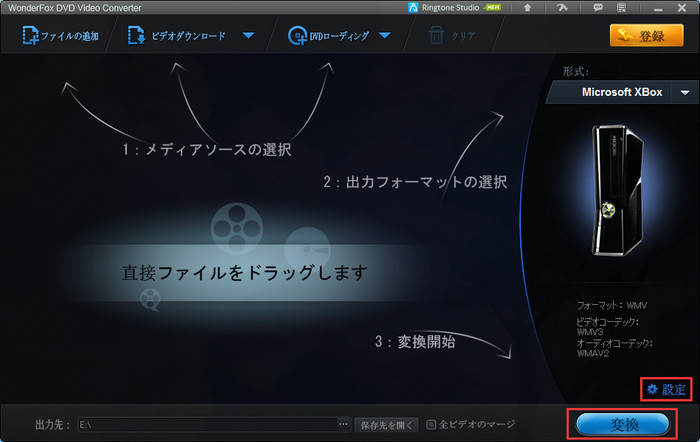The image size is (700, 442).
Task: Open the ビデオダウンロード video download tool
Action: click(x=177, y=36)
